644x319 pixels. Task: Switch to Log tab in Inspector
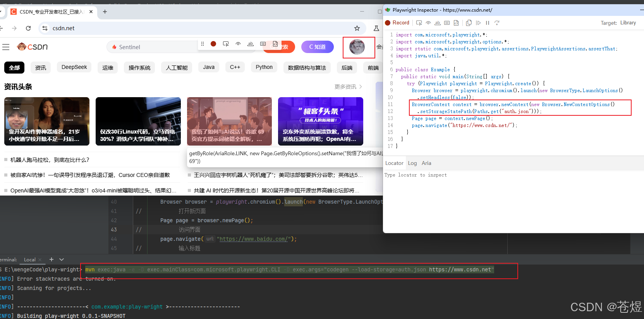[x=412, y=163]
